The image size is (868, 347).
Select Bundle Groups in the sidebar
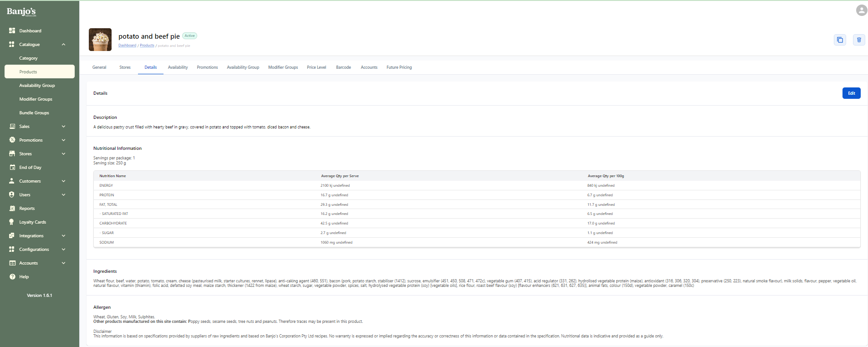(34, 113)
